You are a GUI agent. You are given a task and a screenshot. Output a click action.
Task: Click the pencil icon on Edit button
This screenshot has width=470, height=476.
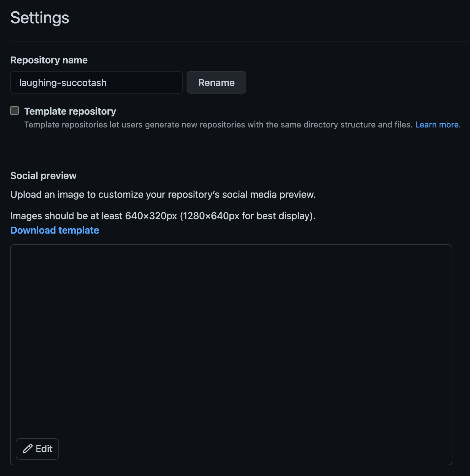tap(28, 449)
